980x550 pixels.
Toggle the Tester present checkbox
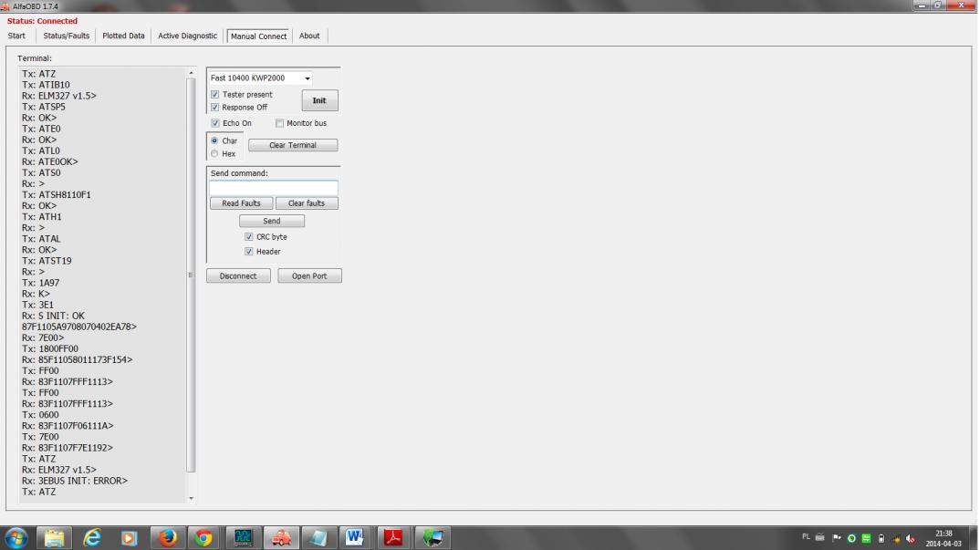[x=215, y=94]
